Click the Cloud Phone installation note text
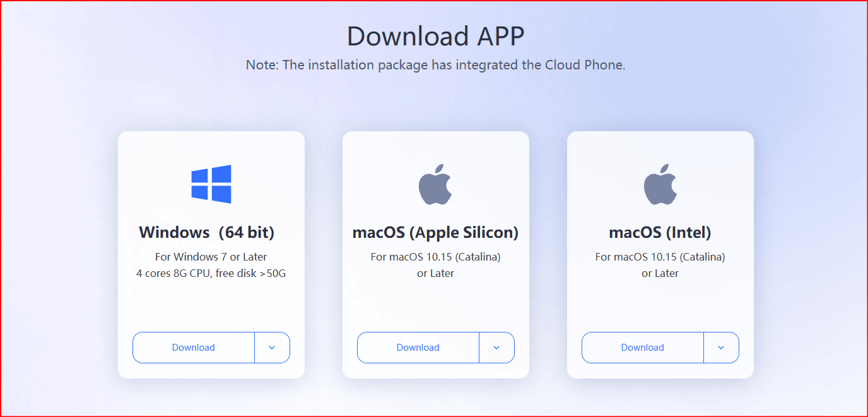Viewport: 868px width, 417px height. pos(435,65)
